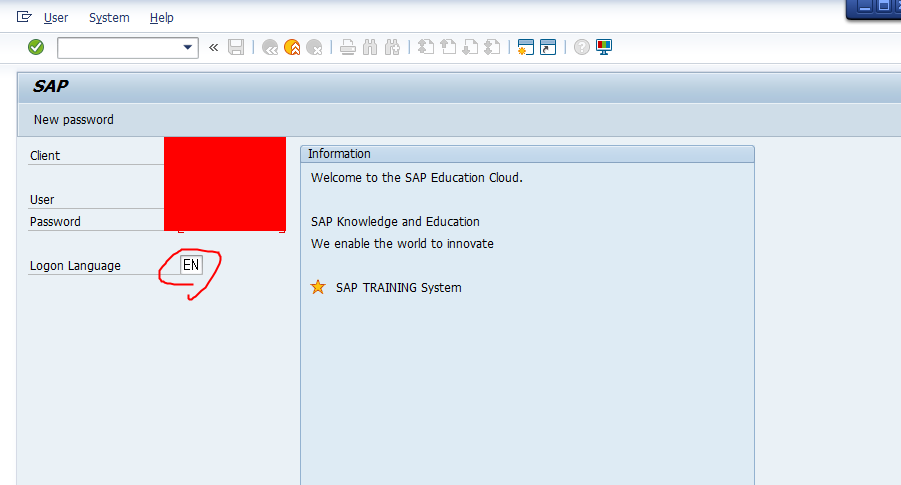Click 'Welcome to the SAP Education Cloud.' text
The height and width of the screenshot is (485, 901).
(417, 178)
